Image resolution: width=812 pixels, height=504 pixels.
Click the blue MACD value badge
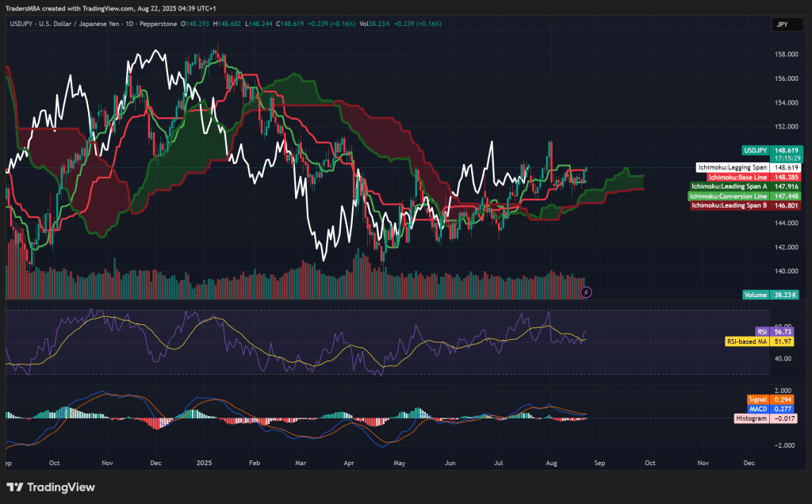point(759,407)
